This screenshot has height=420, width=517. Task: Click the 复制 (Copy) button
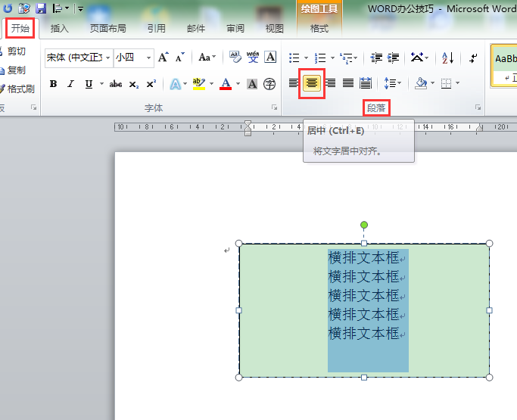[x=15, y=70]
